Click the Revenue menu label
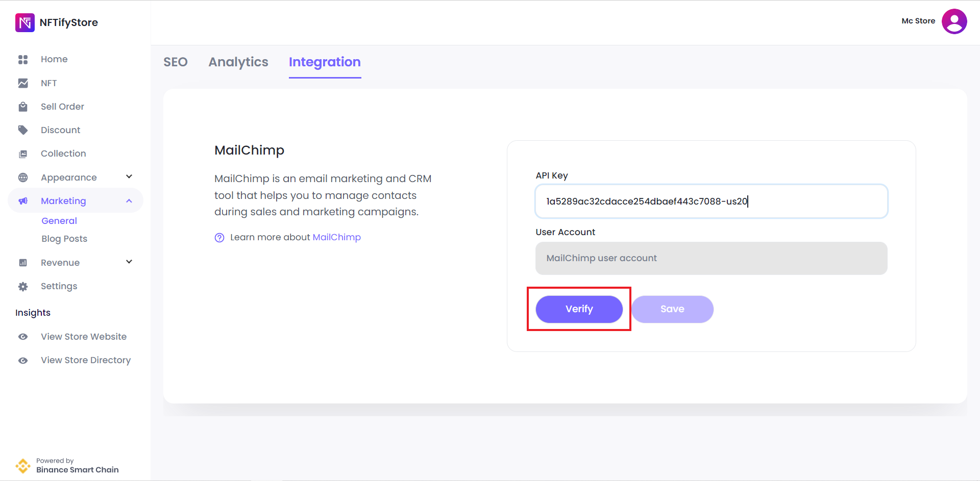 60,263
